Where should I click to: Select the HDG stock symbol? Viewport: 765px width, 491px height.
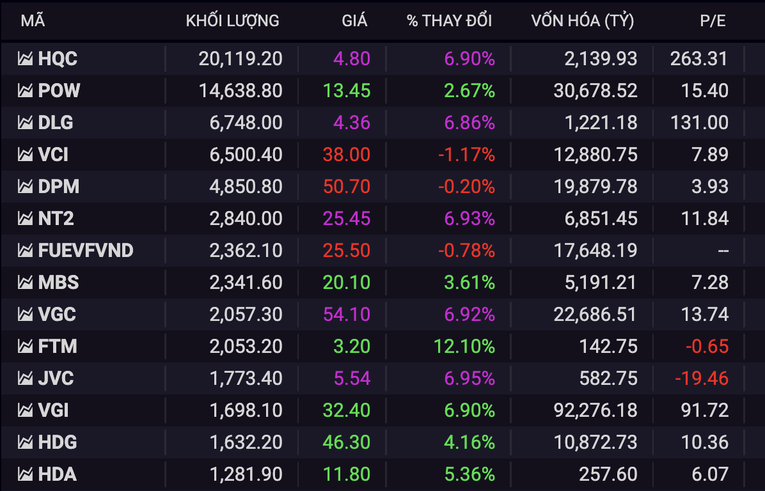pos(57,443)
